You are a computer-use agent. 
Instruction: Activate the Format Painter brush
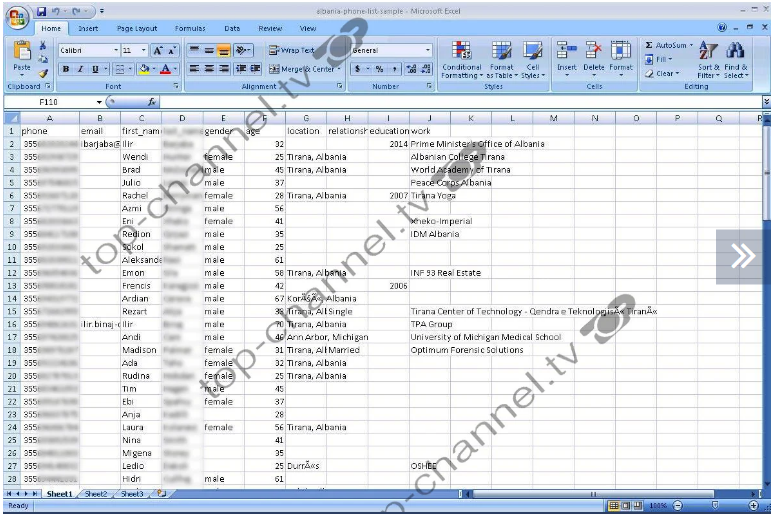[43, 73]
